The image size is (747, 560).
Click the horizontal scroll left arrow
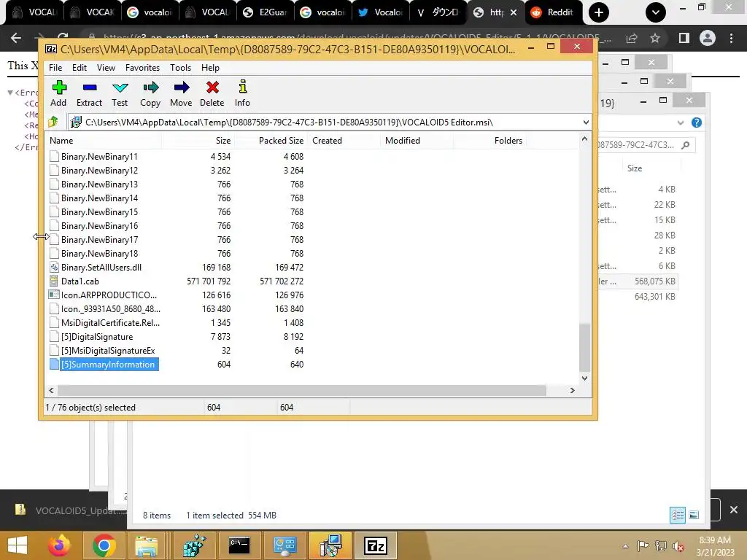pos(52,391)
